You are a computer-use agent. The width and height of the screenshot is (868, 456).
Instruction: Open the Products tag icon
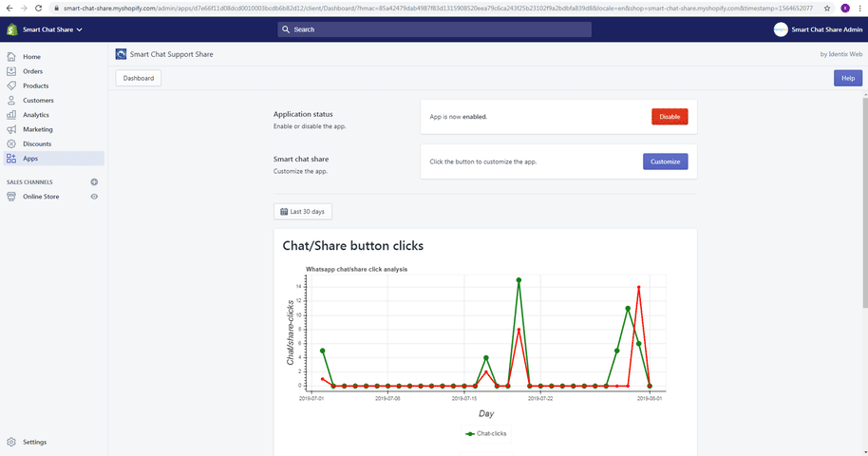pyautogui.click(x=11, y=85)
